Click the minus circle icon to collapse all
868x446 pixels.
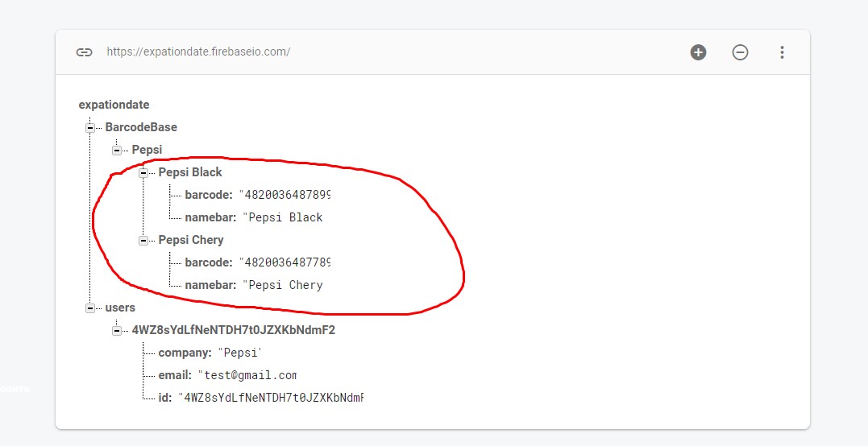coord(740,52)
